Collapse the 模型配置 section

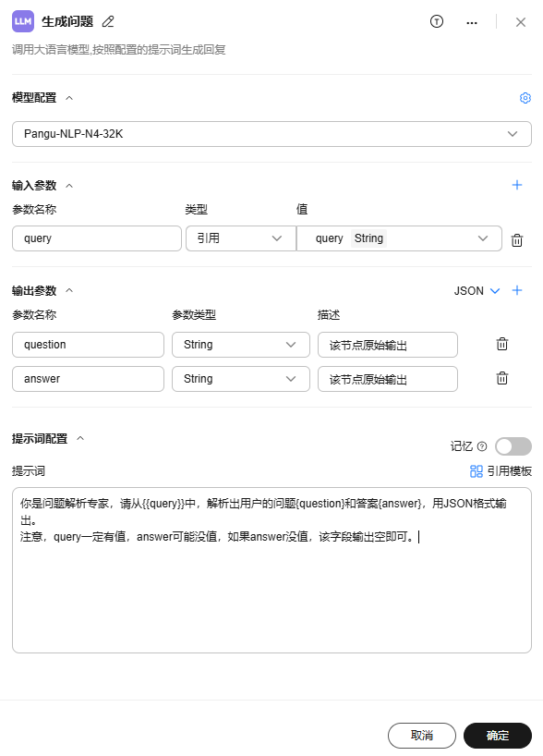pos(69,98)
